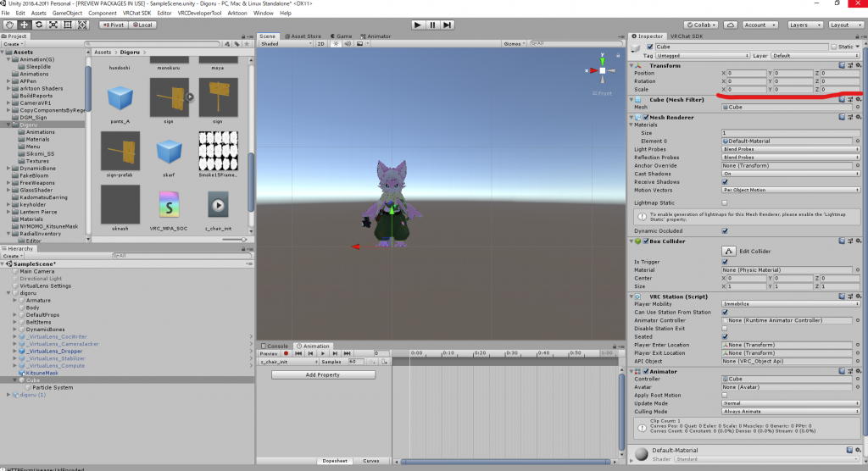The image size is (868, 471).
Task: Enable Disable Station Exit checkbox
Action: tap(725, 329)
